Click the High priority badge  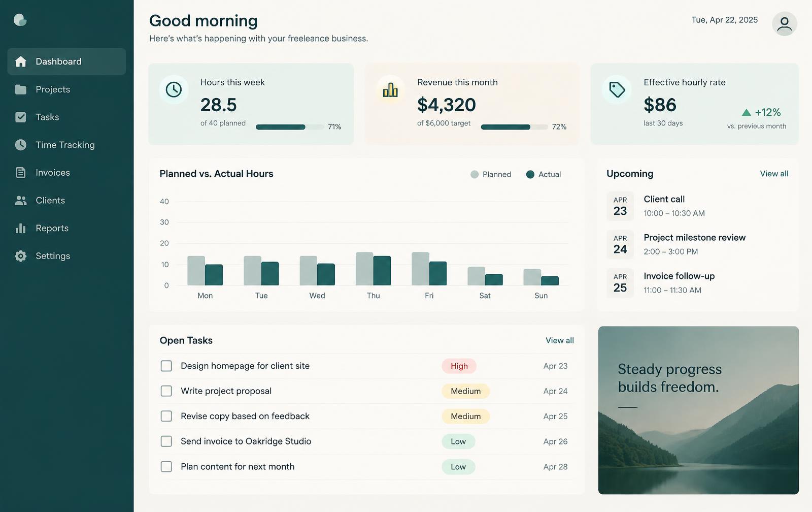tap(459, 366)
